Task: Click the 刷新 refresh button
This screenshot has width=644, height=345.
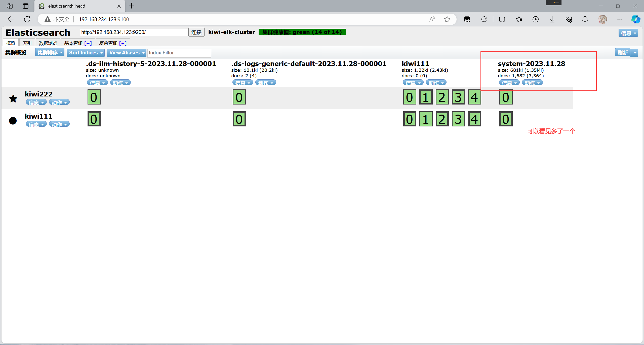Action: [x=622, y=53]
